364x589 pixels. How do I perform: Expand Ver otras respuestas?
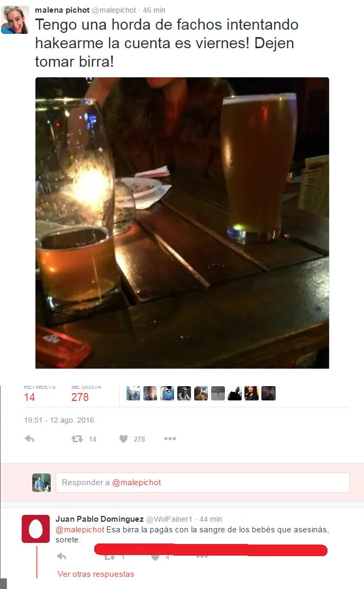pyautogui.click(x=96, y=574)
